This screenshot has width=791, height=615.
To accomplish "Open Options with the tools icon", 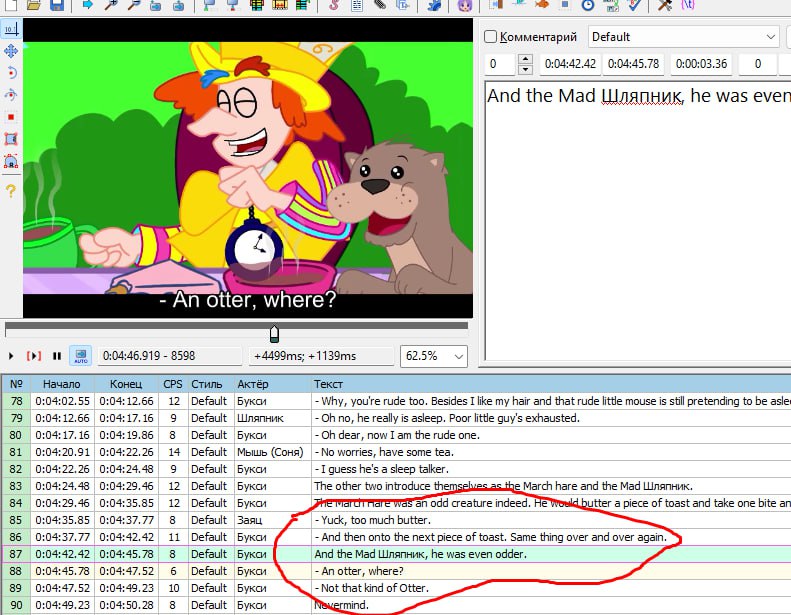I will [665, 5].
